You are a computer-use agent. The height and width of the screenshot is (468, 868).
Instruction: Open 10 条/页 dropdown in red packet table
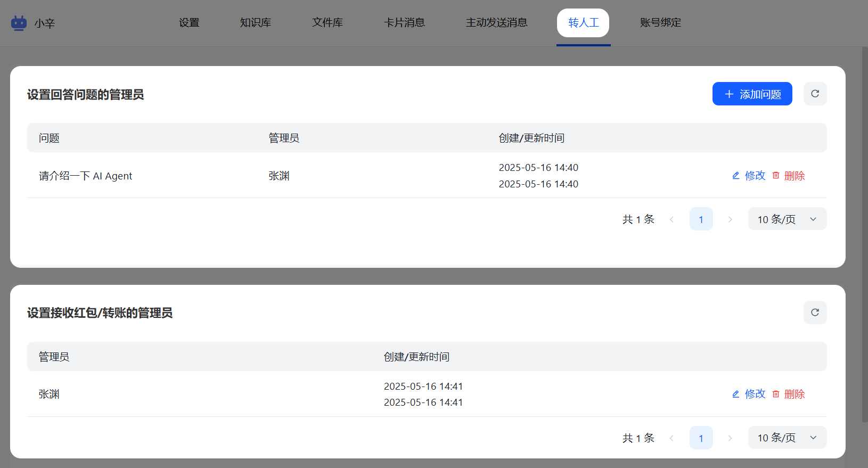click(x=787, y=438)
